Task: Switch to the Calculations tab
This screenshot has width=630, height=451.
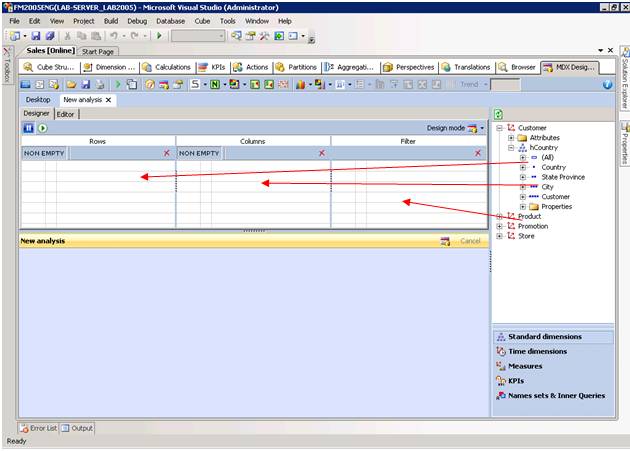Action: (168, 68)
